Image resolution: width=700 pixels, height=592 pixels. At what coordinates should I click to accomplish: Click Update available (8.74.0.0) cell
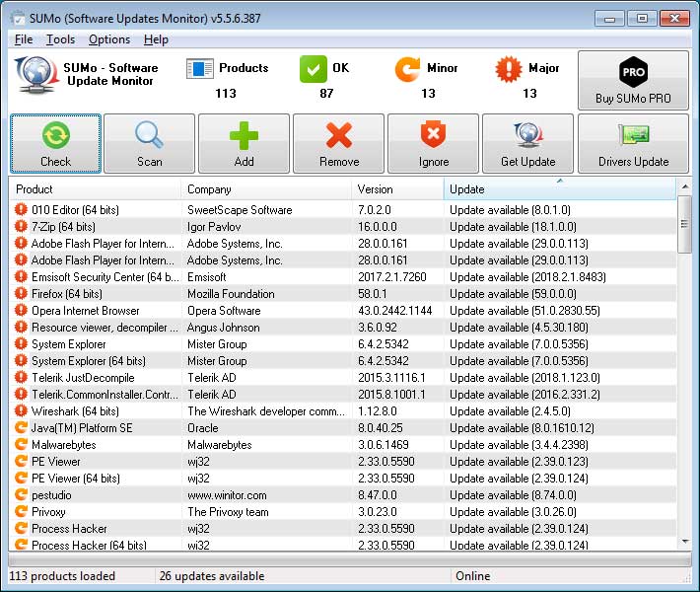pos(513,495)
